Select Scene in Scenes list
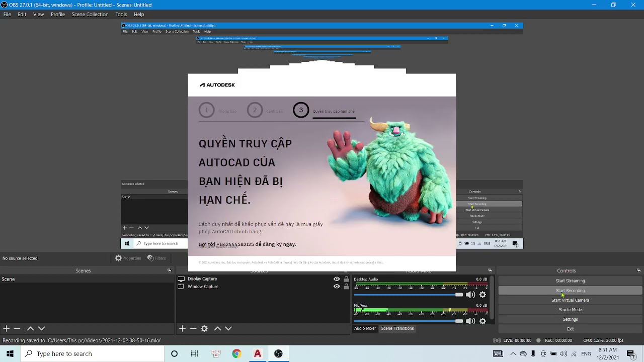Viewport: 644px width, 362px height. (x=87, y=279)
